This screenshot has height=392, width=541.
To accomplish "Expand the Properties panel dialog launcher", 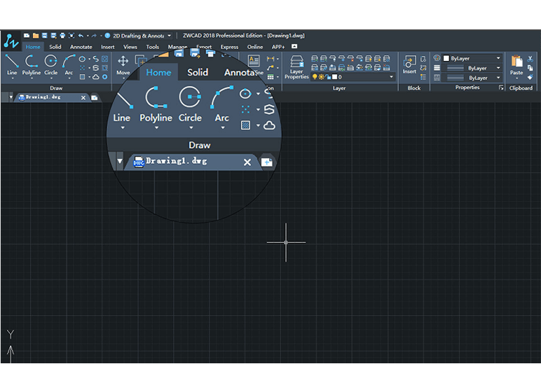I will click(x=501, y=88).
